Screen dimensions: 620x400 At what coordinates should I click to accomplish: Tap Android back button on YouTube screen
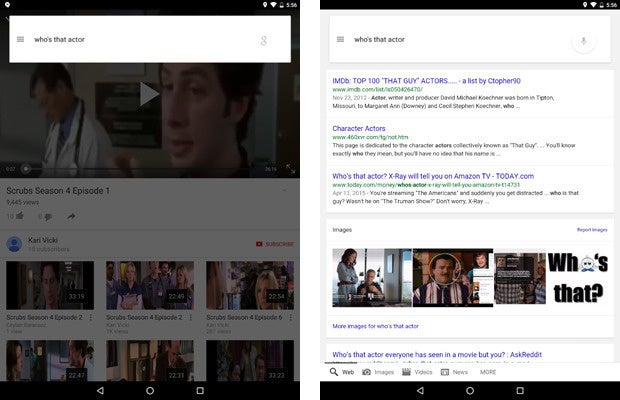click(x=100, y=391)
